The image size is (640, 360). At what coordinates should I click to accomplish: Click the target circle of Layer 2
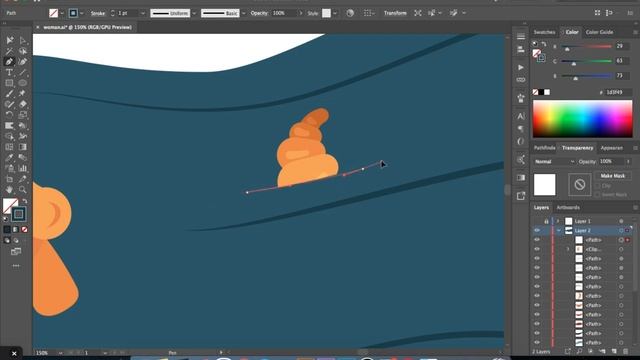(621, 231)
